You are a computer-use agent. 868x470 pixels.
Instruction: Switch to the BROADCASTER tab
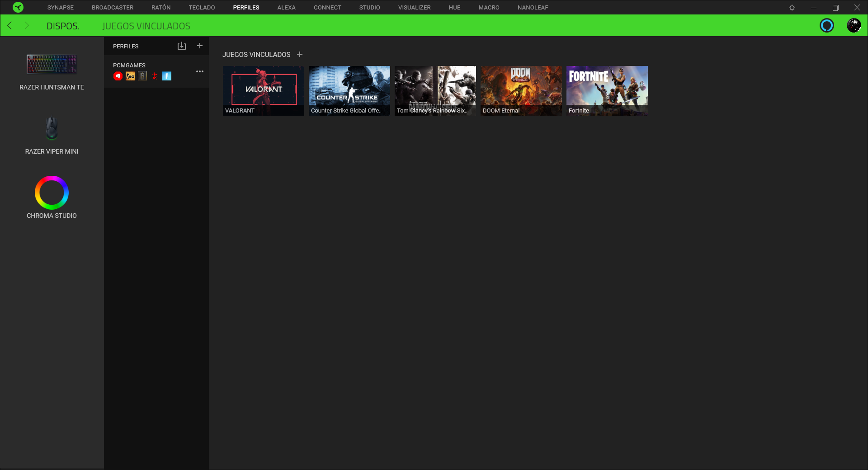(x=113, y=8)
